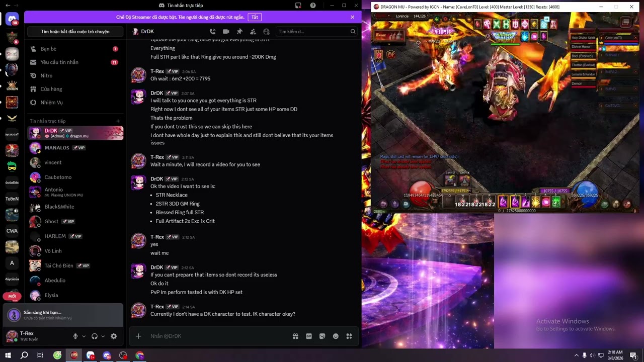Create a new direct message with plus icon
This screenshot has width=644, height=362.
118,121
